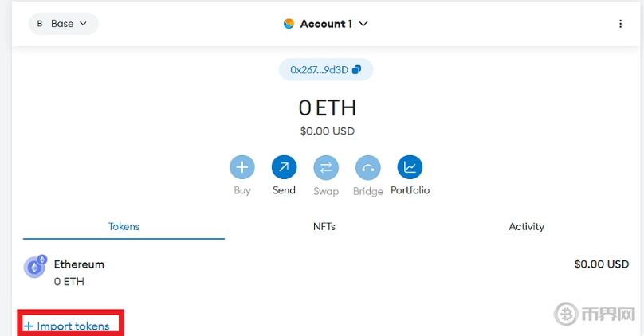The width and height of the screenshot is (644, 336).
Task: Click the 0 ETH main balance
Action: coord(327,107)
